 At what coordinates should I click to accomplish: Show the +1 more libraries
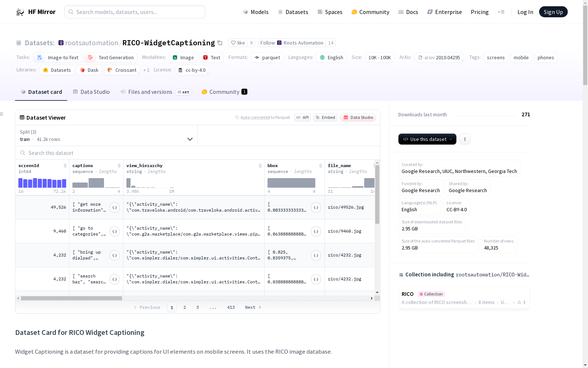[x=146, y=70]
